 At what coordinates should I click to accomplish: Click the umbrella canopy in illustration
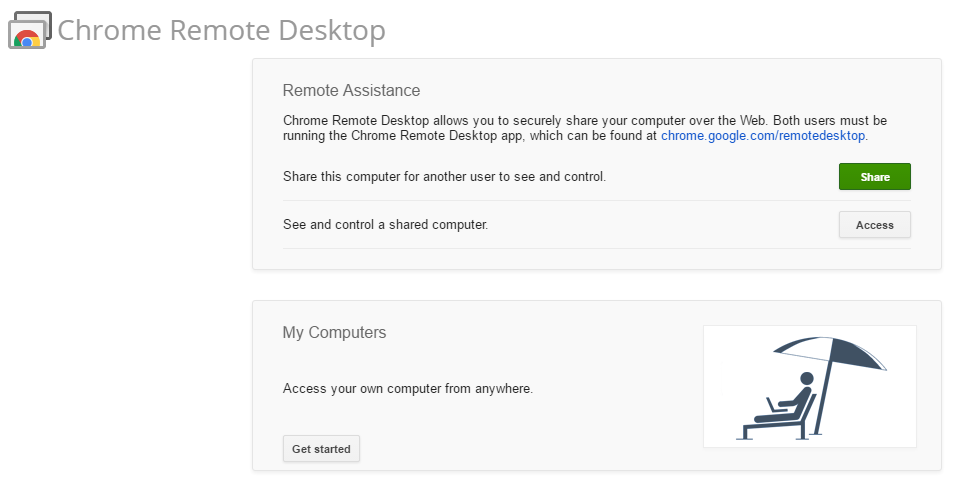click(x=829, y=352)
